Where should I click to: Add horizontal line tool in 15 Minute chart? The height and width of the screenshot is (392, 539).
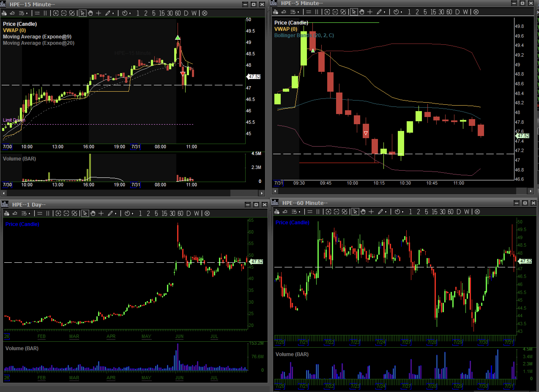pyautogui.click(x=37, y=13)
